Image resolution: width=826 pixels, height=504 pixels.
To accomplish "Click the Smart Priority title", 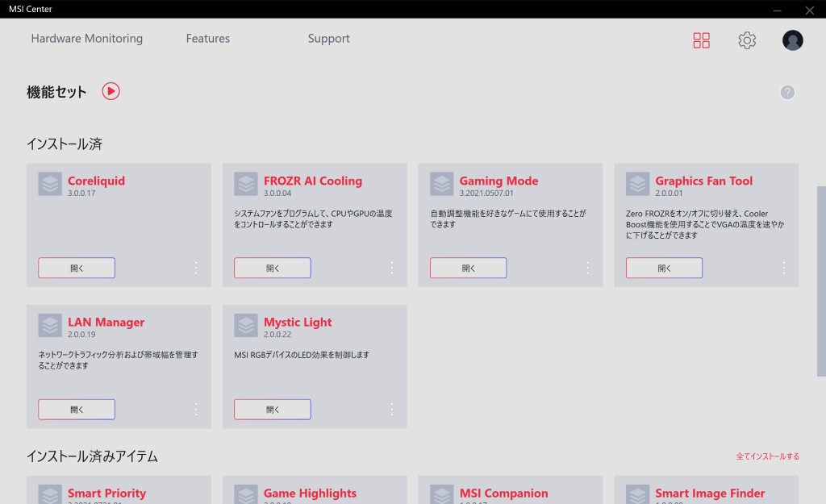I will pos(107,493).
